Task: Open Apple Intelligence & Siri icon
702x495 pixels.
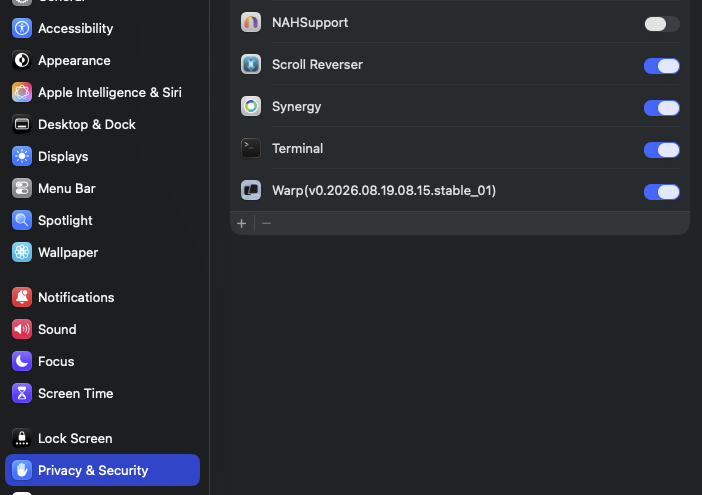Action: click(x=21, y=92)
